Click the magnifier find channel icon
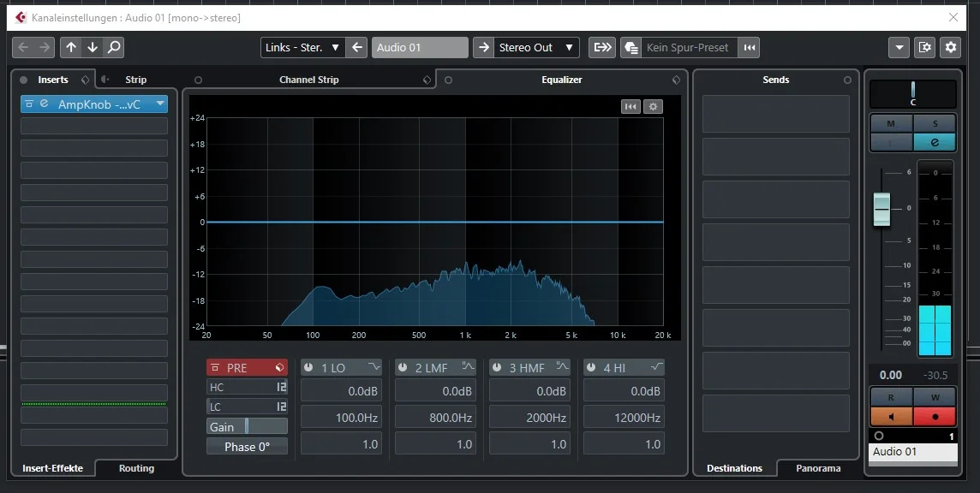 tap(114, 47)
